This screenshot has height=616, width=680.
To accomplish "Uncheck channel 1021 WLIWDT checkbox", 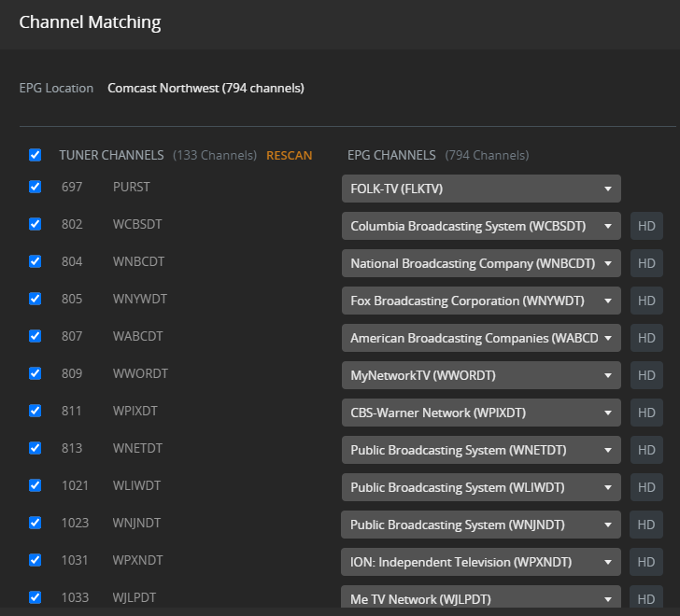I will pyautogui.click(x=35, y=485).
